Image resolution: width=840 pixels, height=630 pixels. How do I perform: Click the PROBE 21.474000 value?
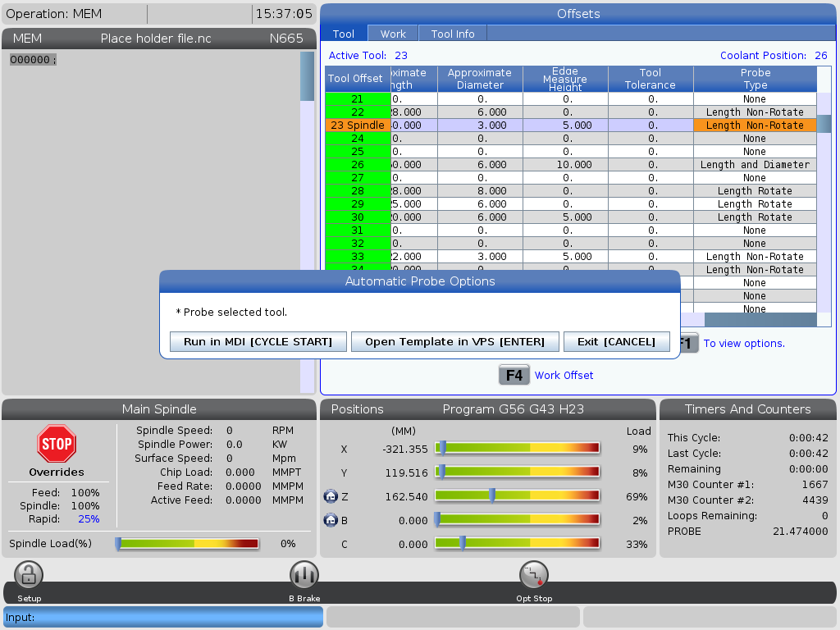(x=801, y=531)
